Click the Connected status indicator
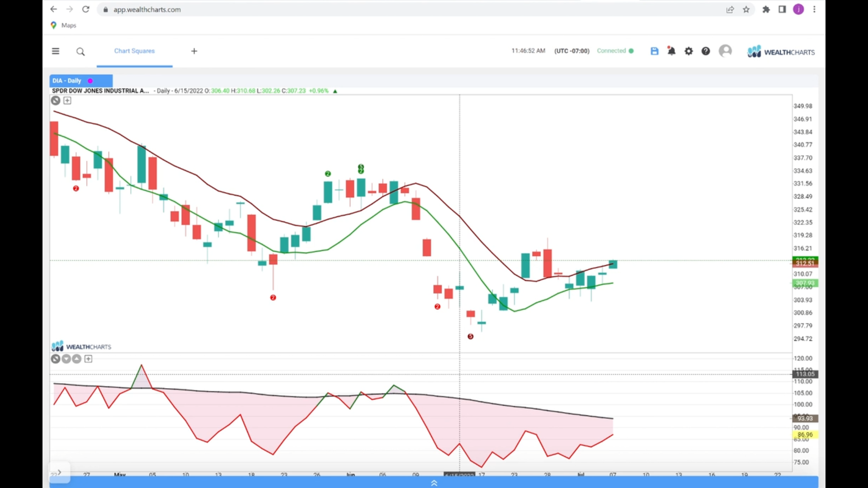The width and height of the screenshot is (868, 488). click(615, 51)
